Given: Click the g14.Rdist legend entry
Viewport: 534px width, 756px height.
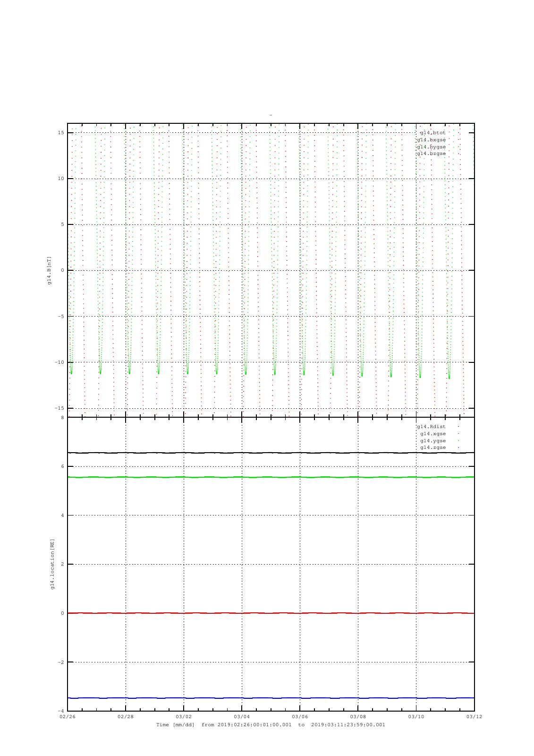Looking at the screenshot, I should pos(431,427).
